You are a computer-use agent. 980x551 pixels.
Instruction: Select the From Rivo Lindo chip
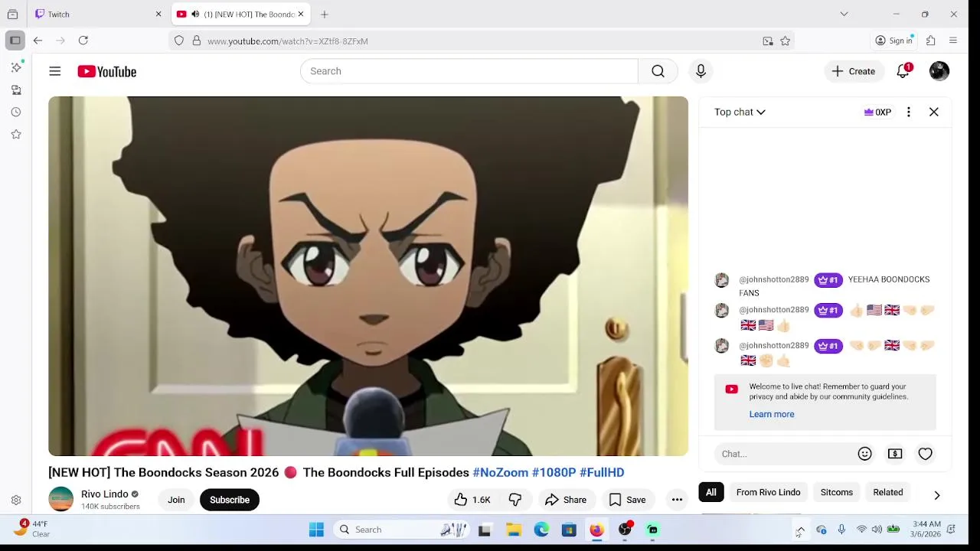[768, 492]
